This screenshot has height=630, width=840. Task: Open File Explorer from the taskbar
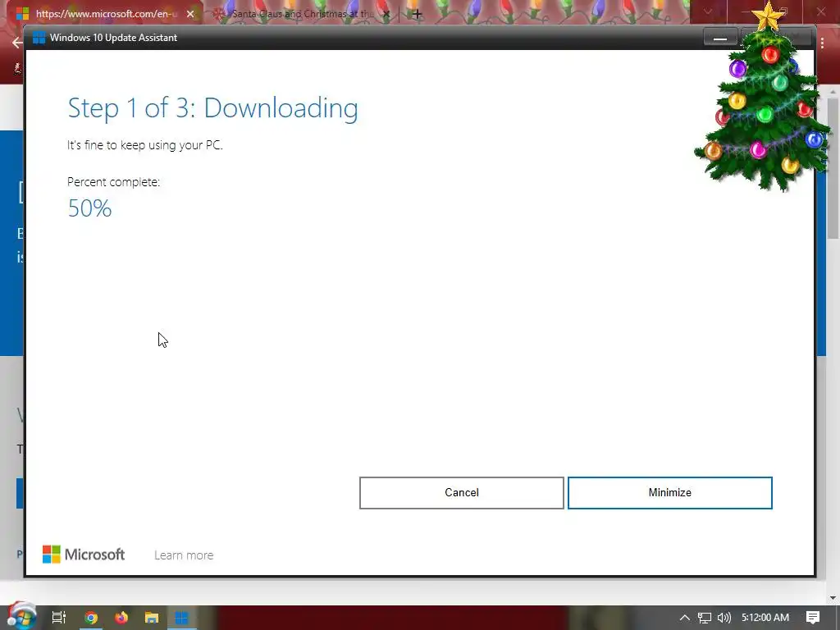tap(152, 618)
